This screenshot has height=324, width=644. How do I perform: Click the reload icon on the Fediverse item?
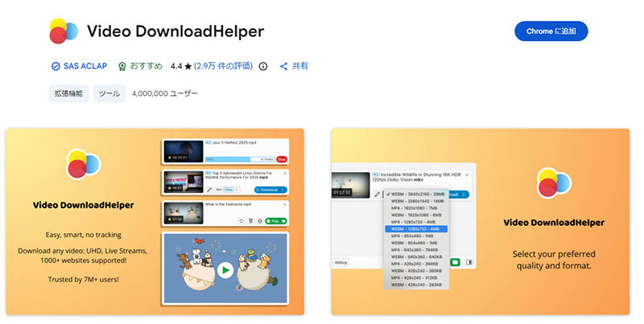pyautogui.click(x=242, y=221)
